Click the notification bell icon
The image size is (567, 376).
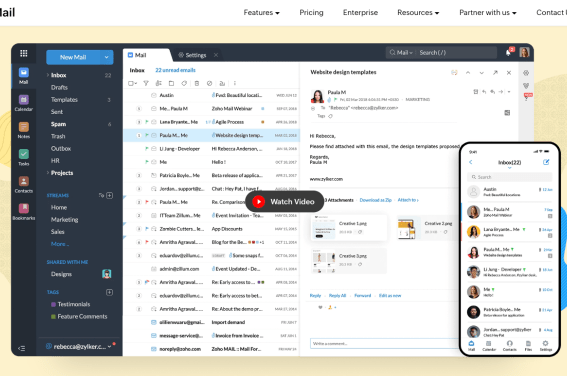pyautogui.click(x=508, y=53)
